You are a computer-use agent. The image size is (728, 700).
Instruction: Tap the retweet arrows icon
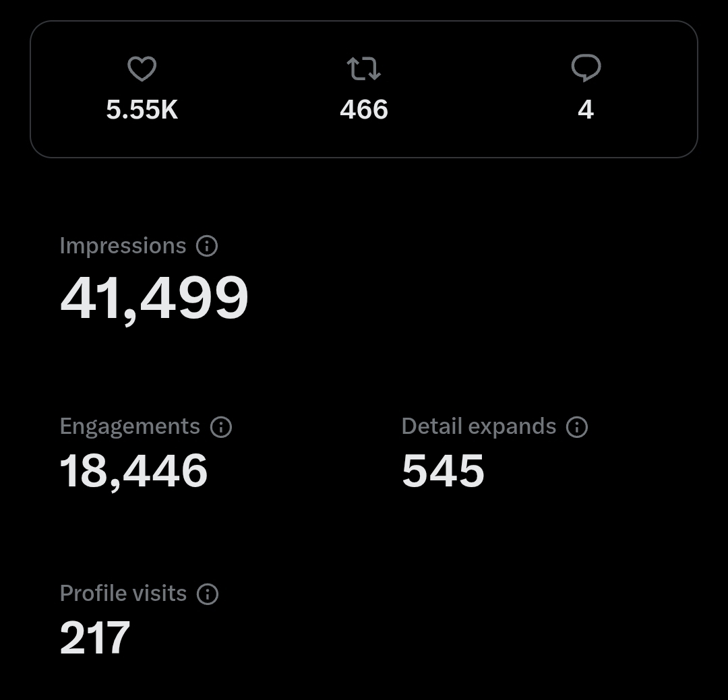[363, 69]
